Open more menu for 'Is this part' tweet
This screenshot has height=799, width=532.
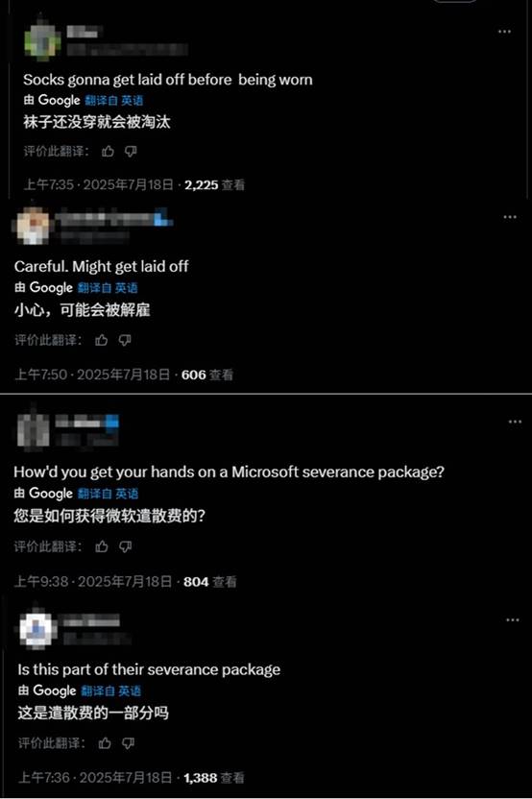(513, 620)
